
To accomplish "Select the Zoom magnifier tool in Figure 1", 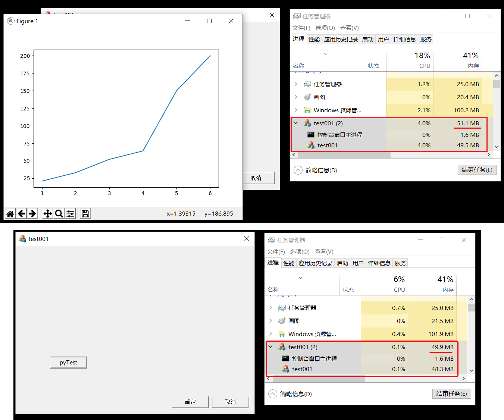I will click(x=59, y=214).
